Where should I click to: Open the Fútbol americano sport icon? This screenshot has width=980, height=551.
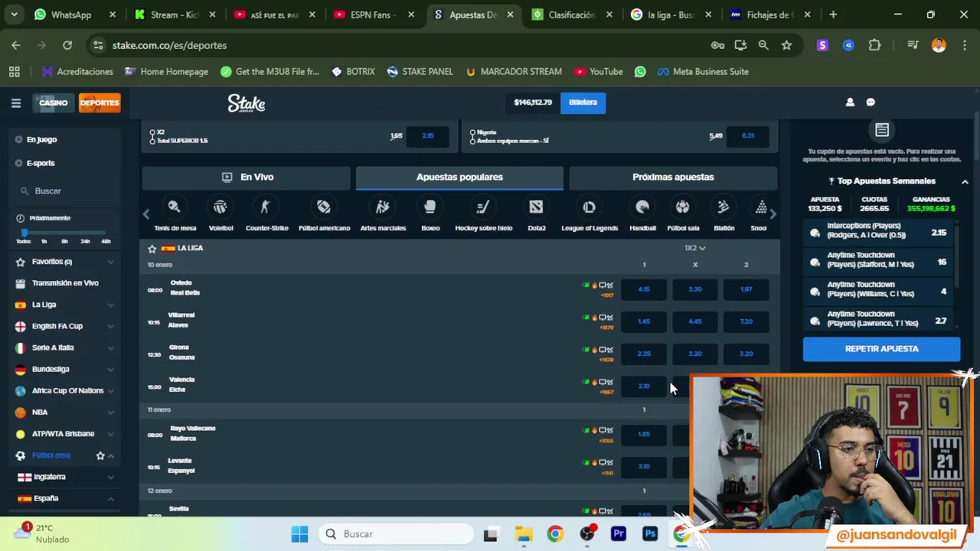pyautogui.click(x=324, y=214)
